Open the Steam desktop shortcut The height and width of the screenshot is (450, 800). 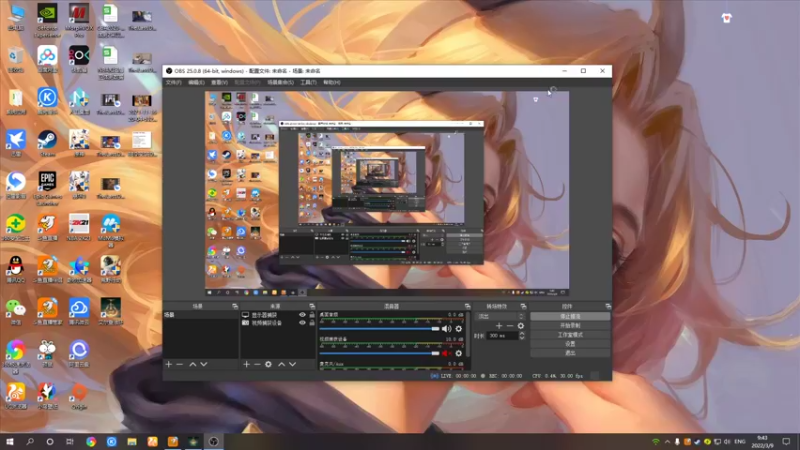[47, 143]
